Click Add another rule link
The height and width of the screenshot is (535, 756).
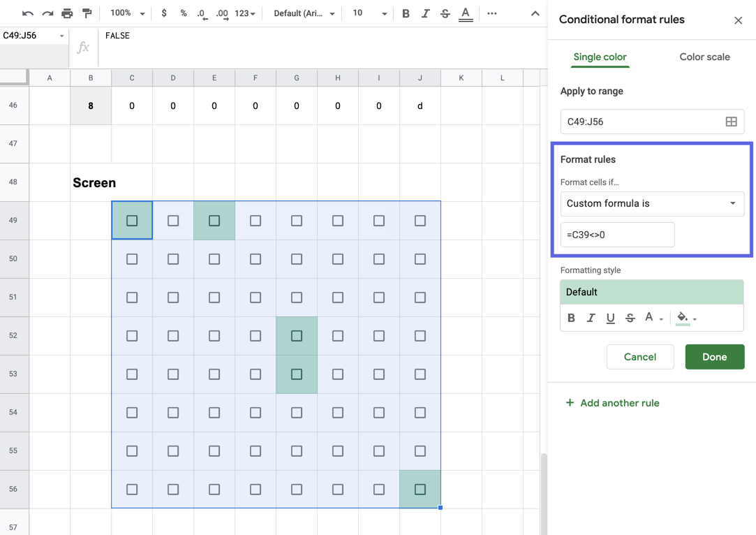(x=612, y=403)
